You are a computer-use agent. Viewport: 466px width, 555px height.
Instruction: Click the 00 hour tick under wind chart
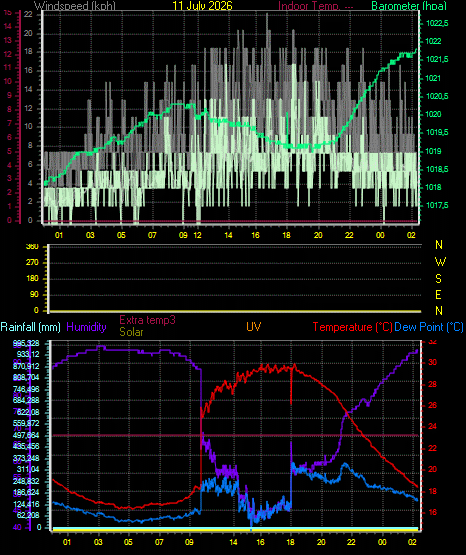pyautogui.click(x=380, y=235)
